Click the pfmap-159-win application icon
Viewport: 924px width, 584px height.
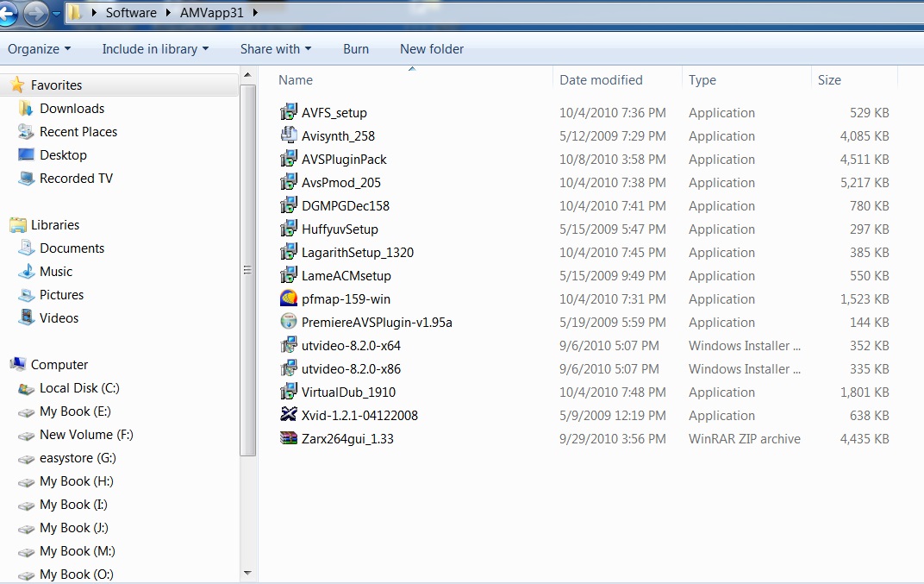288,298
